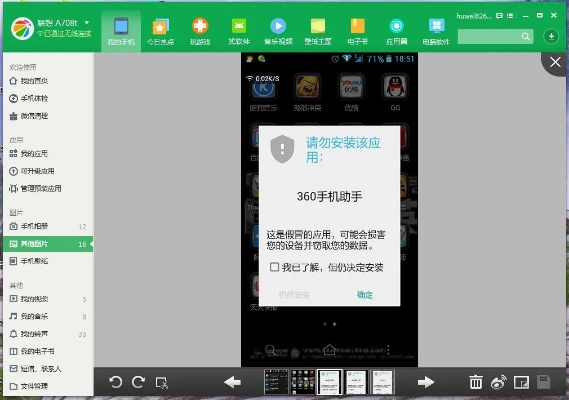
Task: Open the 我的手机 tab
Action: [121, 32]
